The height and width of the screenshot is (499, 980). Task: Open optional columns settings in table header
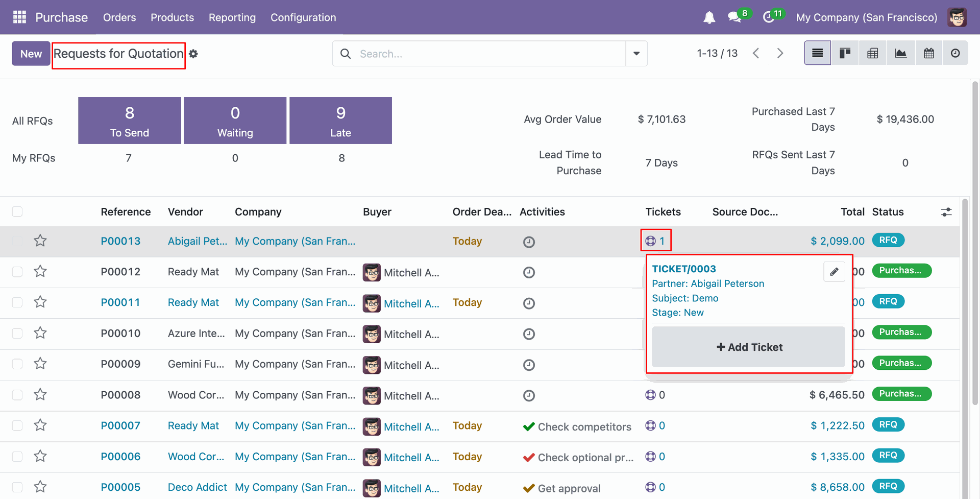click(946, 212)
